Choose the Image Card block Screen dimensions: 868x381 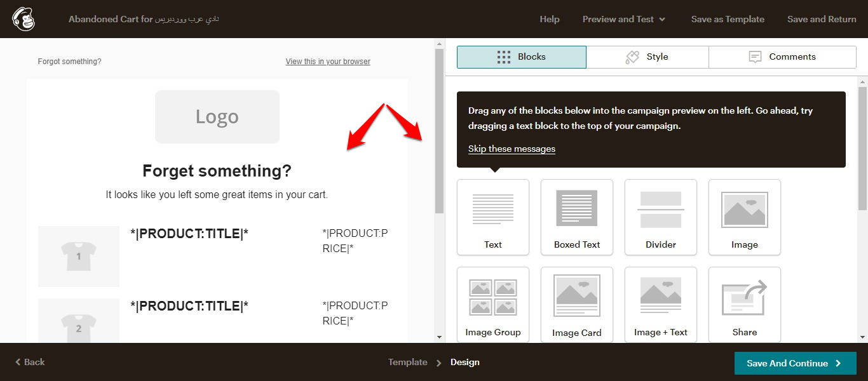[577, 305]
